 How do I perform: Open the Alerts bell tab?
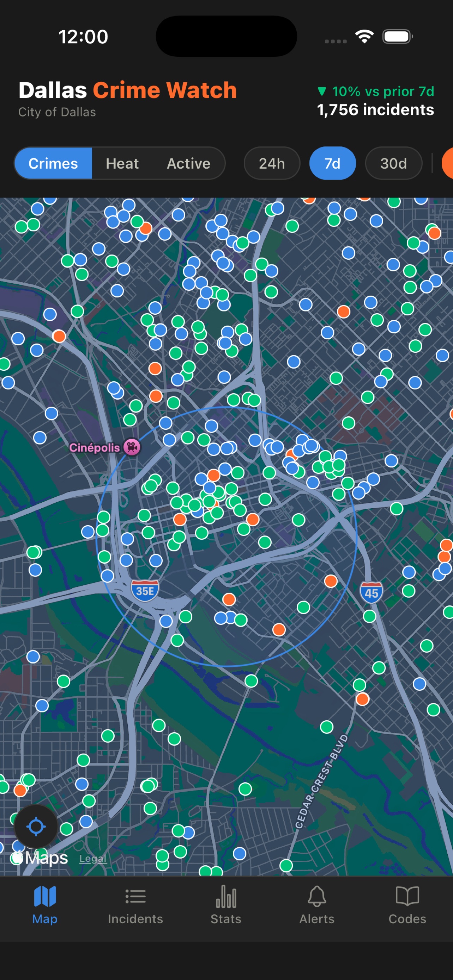pyautogui.click(x=317, y=905)
